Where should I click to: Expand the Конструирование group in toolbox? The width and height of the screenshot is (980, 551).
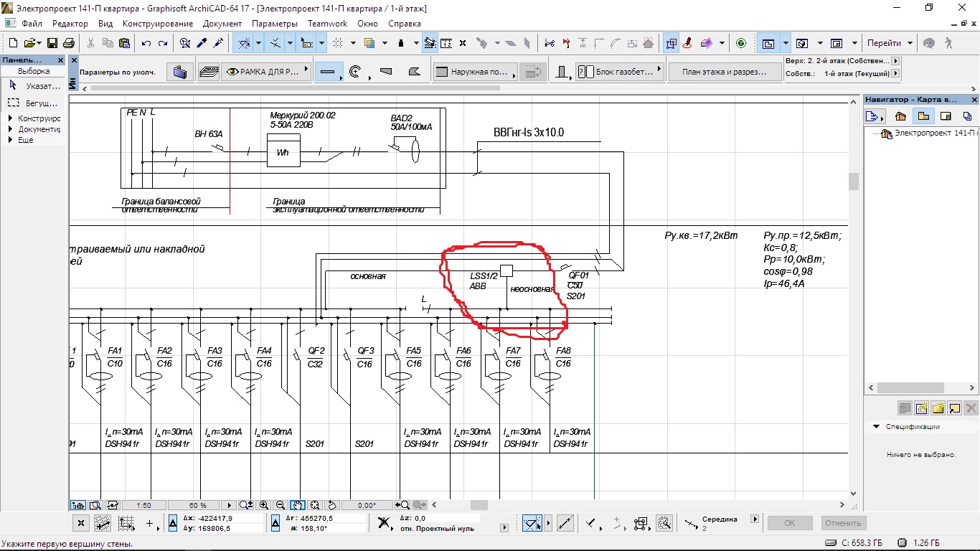pos(11,118)
